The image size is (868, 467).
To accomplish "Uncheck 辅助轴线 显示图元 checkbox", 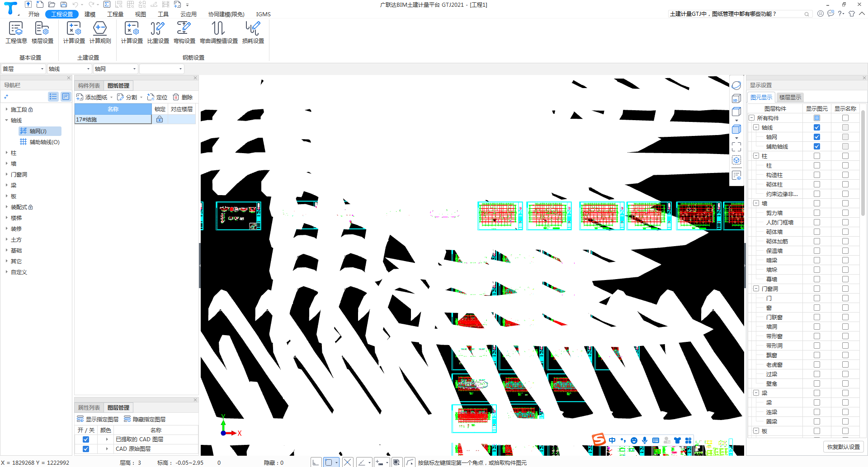I will tap(817, 146).
